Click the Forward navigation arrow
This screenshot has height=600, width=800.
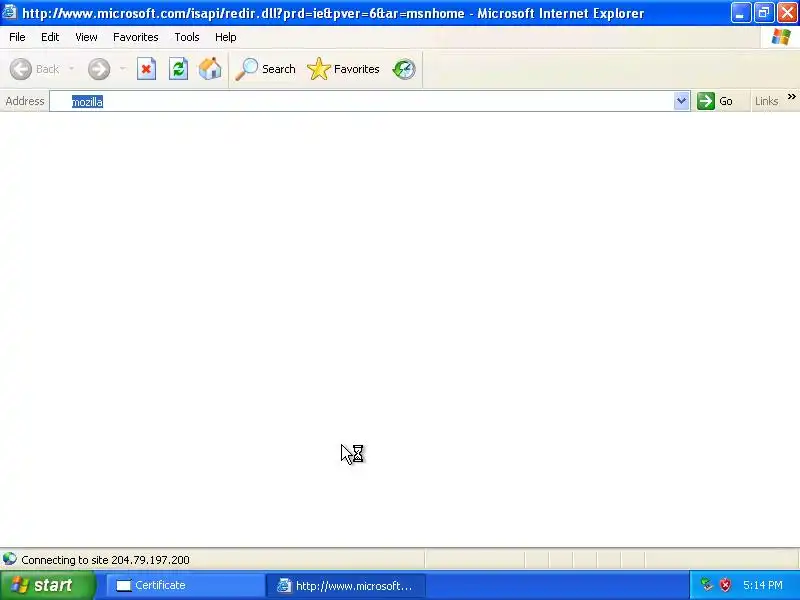(99, 69)
